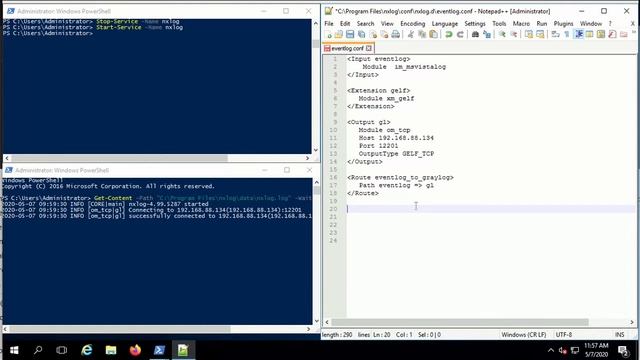Click the Notepad++ horizontal scrollbar thumb
The width and height of the screenshot is (640, 360).
point(460,322)
